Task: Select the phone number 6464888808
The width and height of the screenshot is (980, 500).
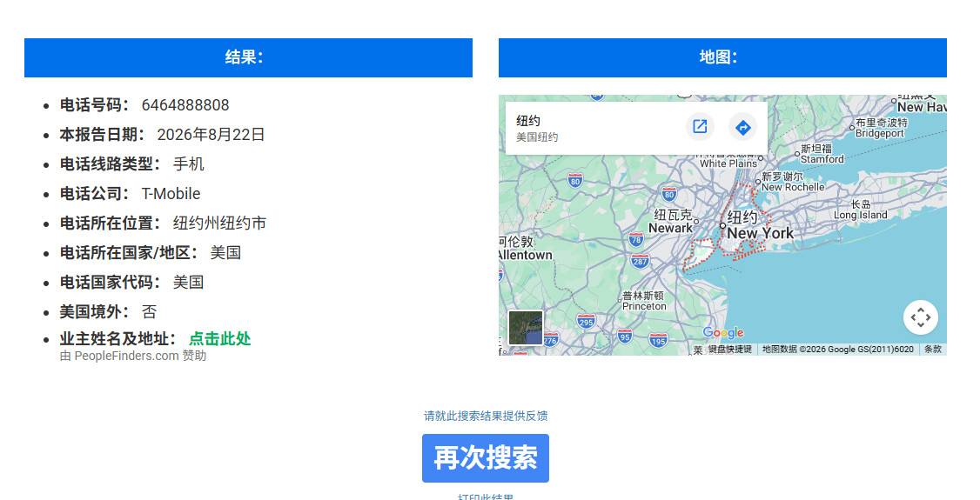Action: [x=185, y=105]
